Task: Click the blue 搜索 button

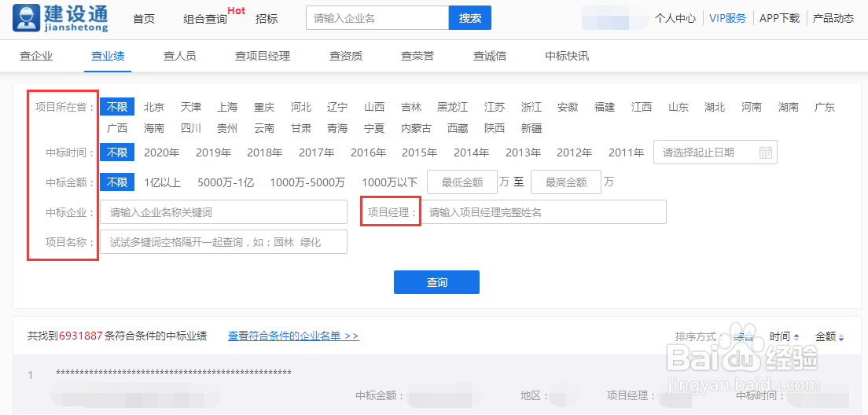Action: coord(470,18)
